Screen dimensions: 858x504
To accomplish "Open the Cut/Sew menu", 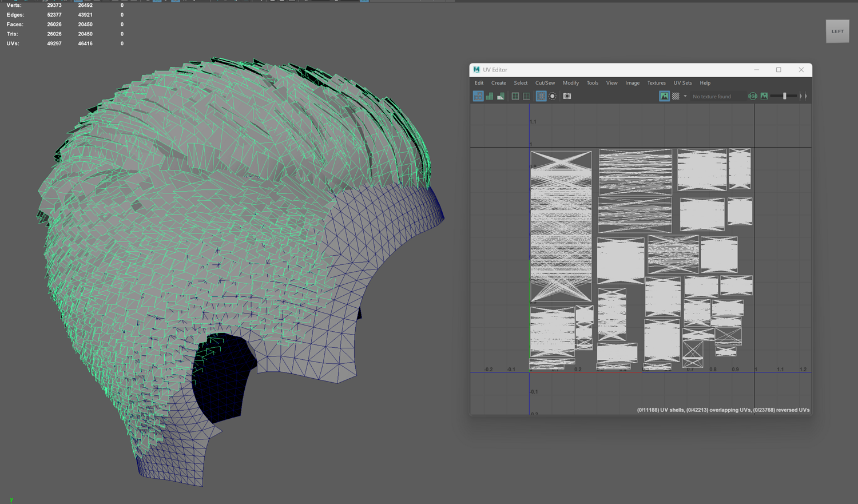I will (545, 83).
